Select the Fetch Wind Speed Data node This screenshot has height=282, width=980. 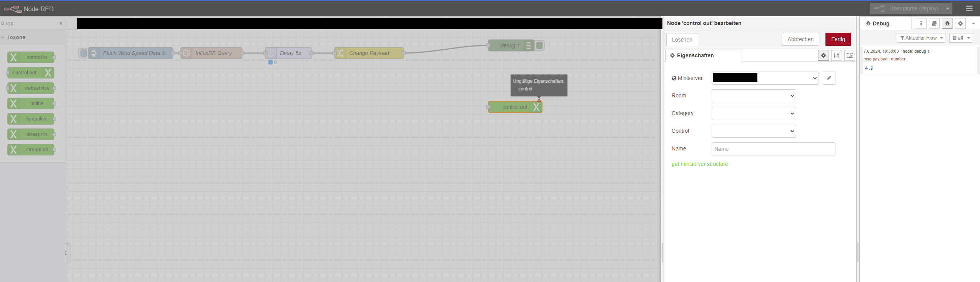click(x=131, y=53)
